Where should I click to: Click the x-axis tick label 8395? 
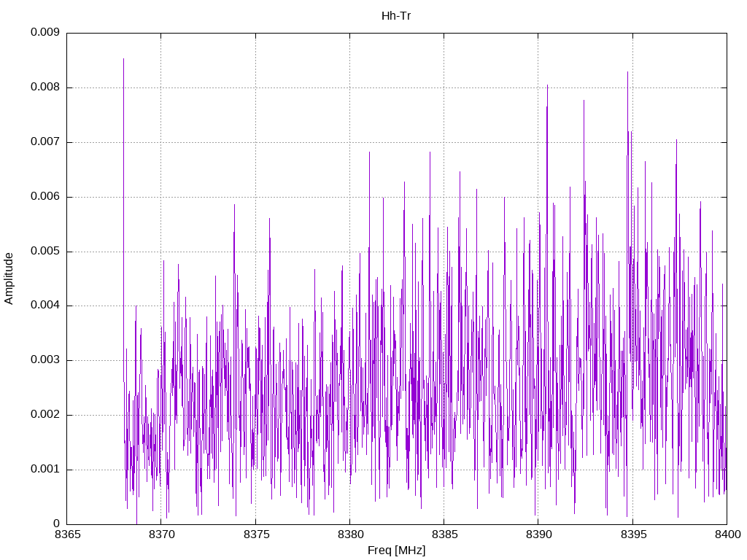point(633,534)
